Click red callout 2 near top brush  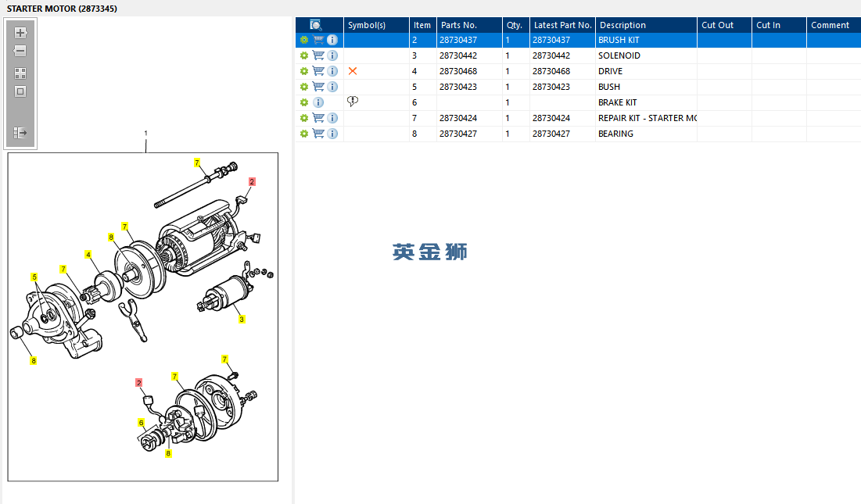252,181
